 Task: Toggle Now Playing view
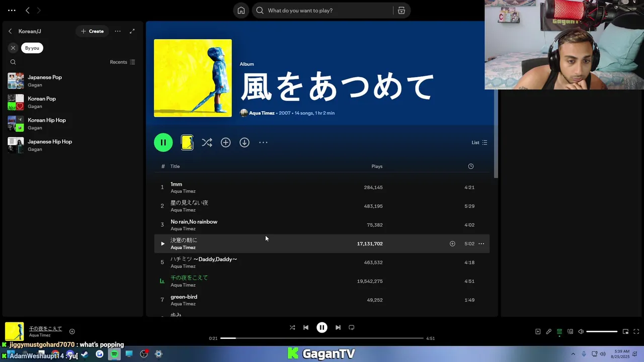(x=538, y=331)
